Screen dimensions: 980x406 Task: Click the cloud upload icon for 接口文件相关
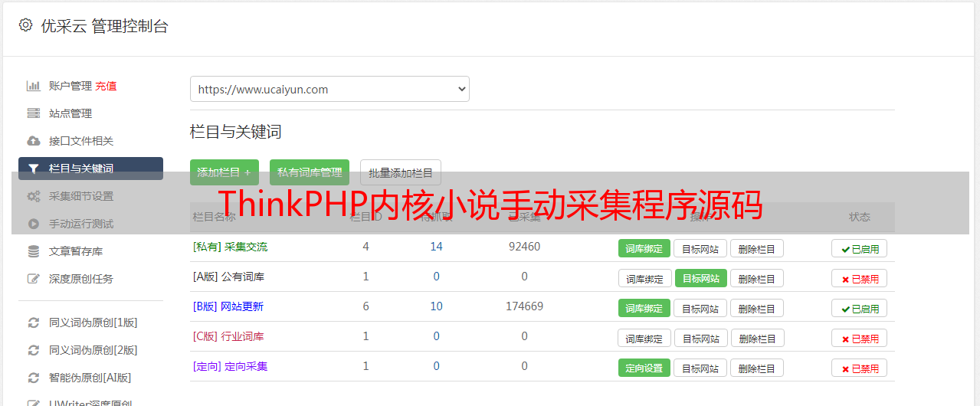click(33, 141)
